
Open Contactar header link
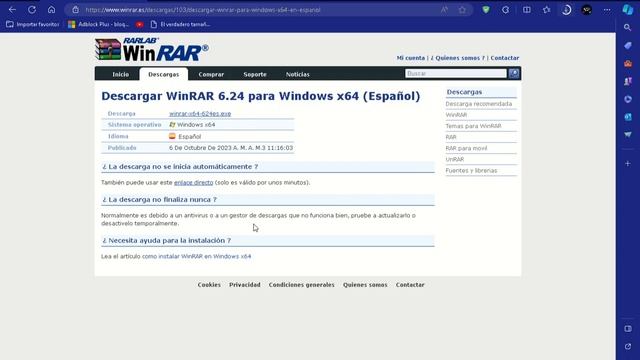(504, 58)
